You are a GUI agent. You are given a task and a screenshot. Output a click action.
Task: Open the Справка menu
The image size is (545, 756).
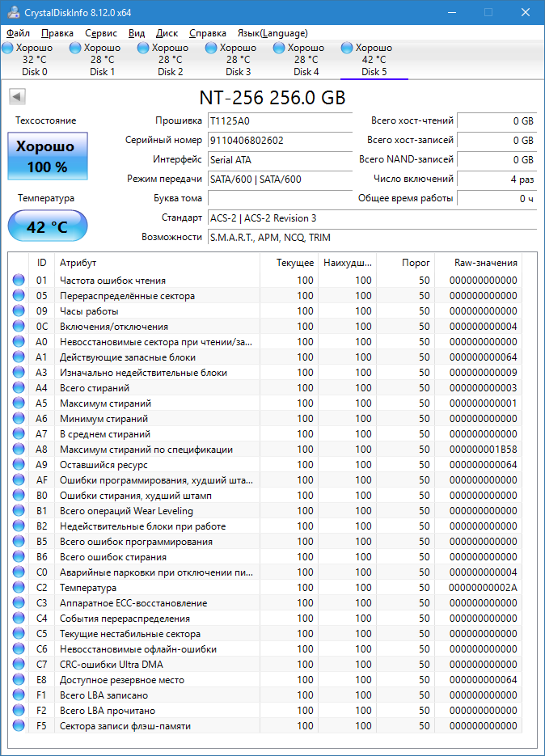coord(207,33)
